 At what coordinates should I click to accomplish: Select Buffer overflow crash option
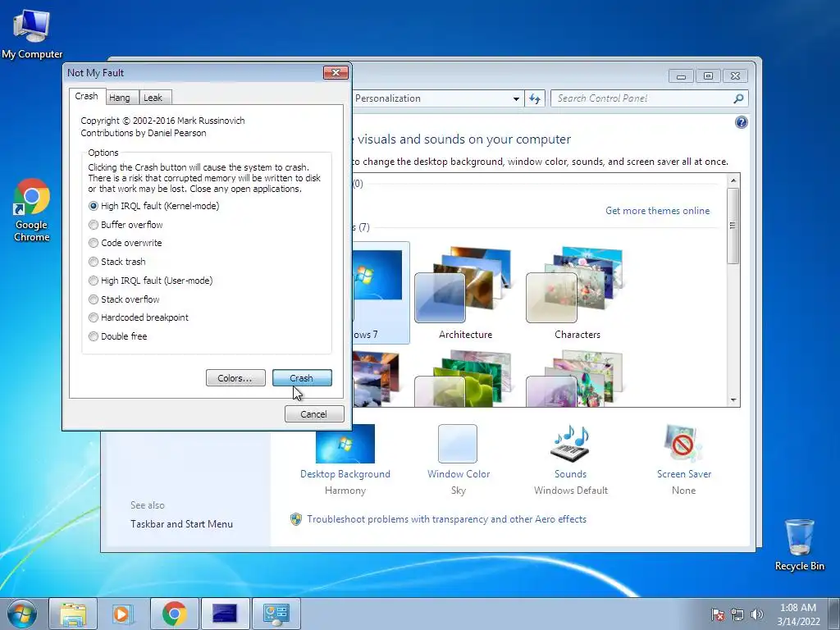click(x=126, y=225)
